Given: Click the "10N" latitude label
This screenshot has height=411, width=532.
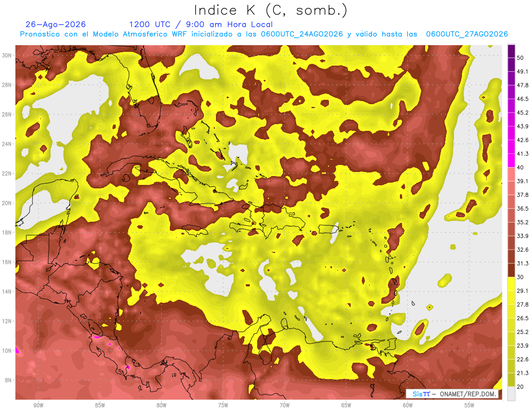Looking at the screenshot, I should coord(7,351).
